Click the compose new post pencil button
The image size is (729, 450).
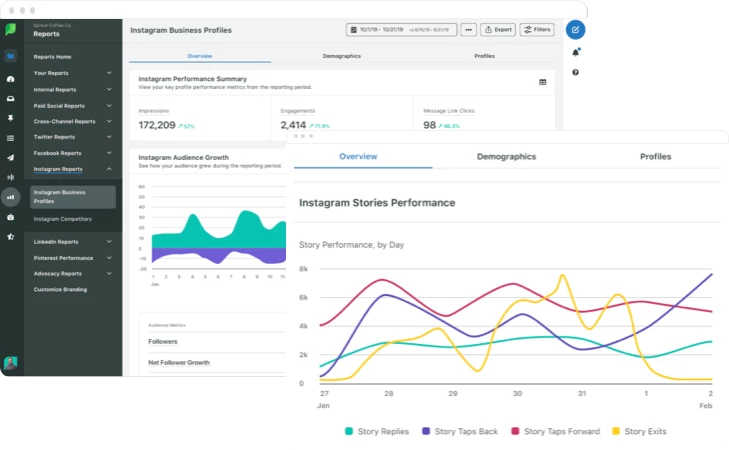(x=575, y=29)
